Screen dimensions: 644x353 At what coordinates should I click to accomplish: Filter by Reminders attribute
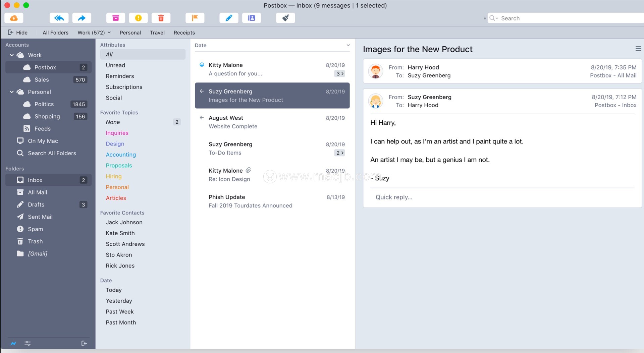(120, 76)
